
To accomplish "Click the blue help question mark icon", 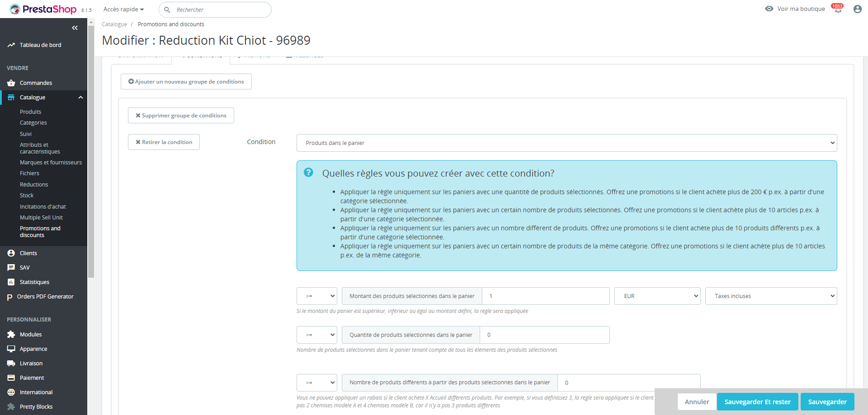I will click(x=308, y=173).
